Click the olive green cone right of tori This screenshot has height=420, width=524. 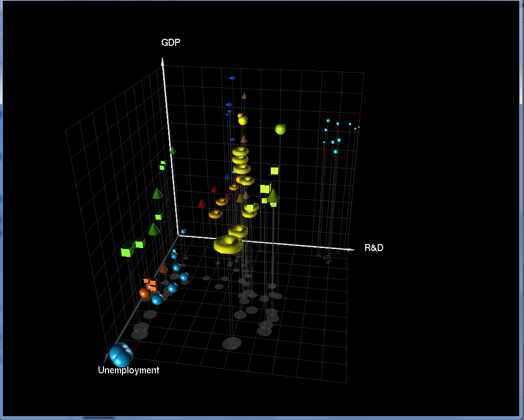pos(273,196)
